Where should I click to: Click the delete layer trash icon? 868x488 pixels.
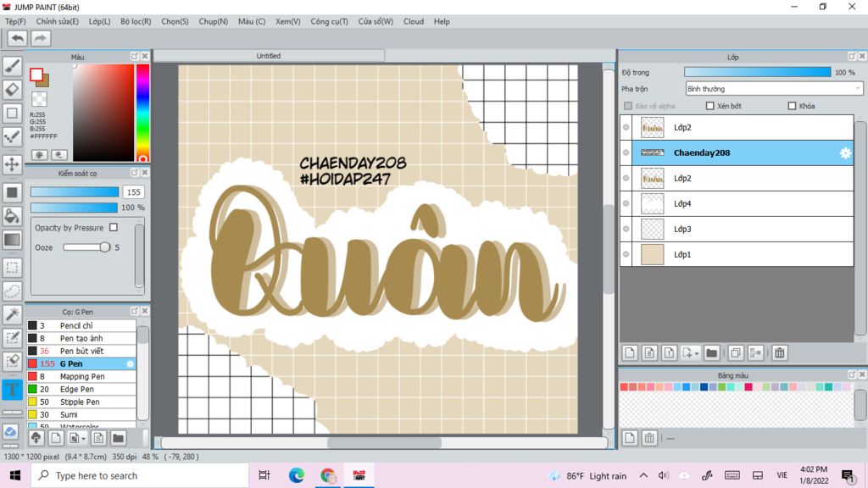[780, 352]
